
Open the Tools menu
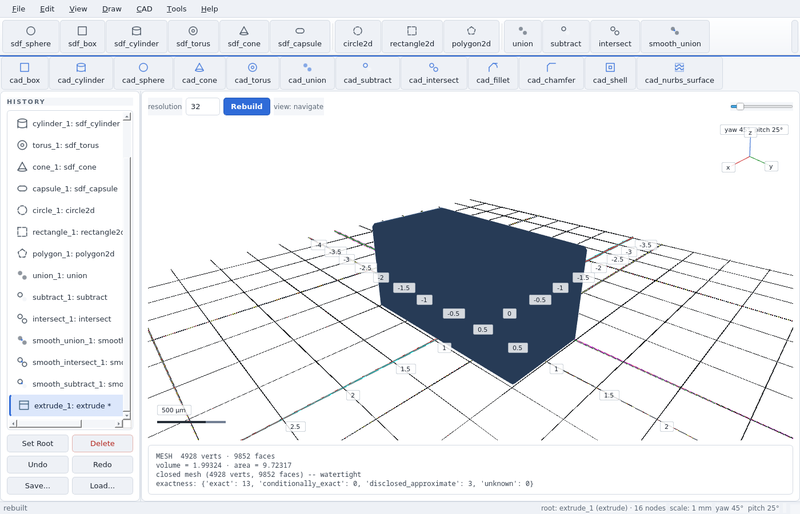177,9
